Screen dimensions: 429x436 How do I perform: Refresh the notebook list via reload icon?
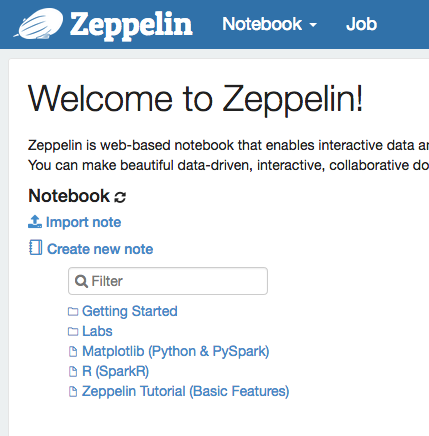120,197
